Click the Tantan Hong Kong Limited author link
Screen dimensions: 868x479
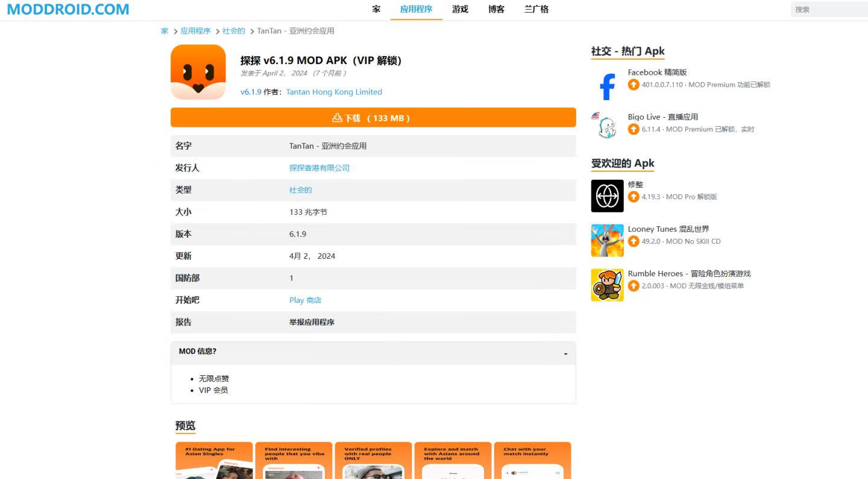334,92
